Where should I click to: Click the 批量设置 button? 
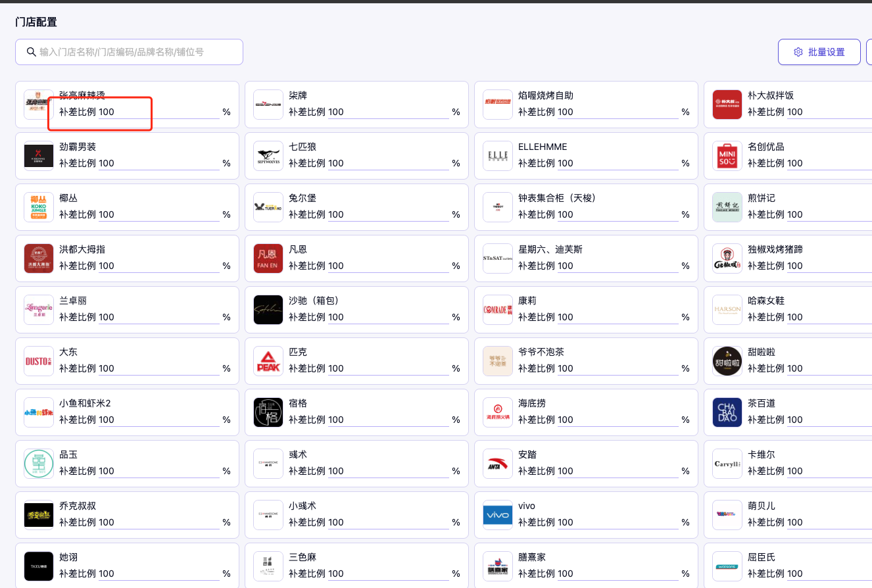[x=819, y=52]
